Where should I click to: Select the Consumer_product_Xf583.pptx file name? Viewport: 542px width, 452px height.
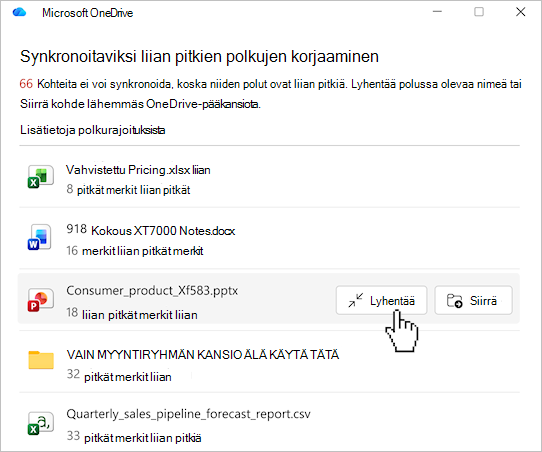[152, 291]
